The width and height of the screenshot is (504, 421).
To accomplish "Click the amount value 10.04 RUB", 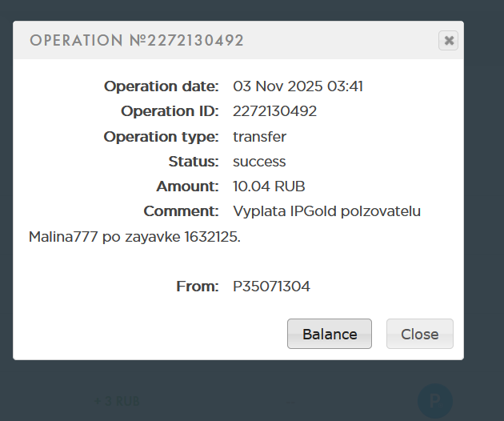I will 269,186.
